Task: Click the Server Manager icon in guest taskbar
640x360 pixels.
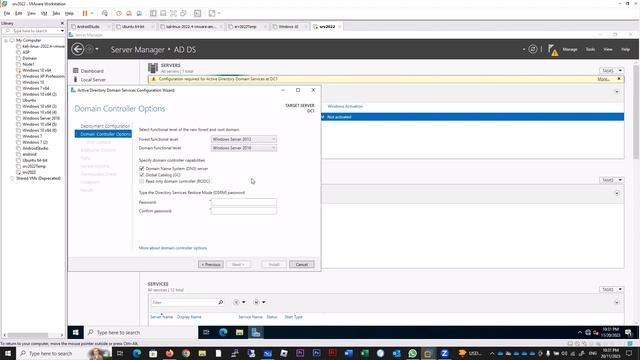Action: (256, 332)
